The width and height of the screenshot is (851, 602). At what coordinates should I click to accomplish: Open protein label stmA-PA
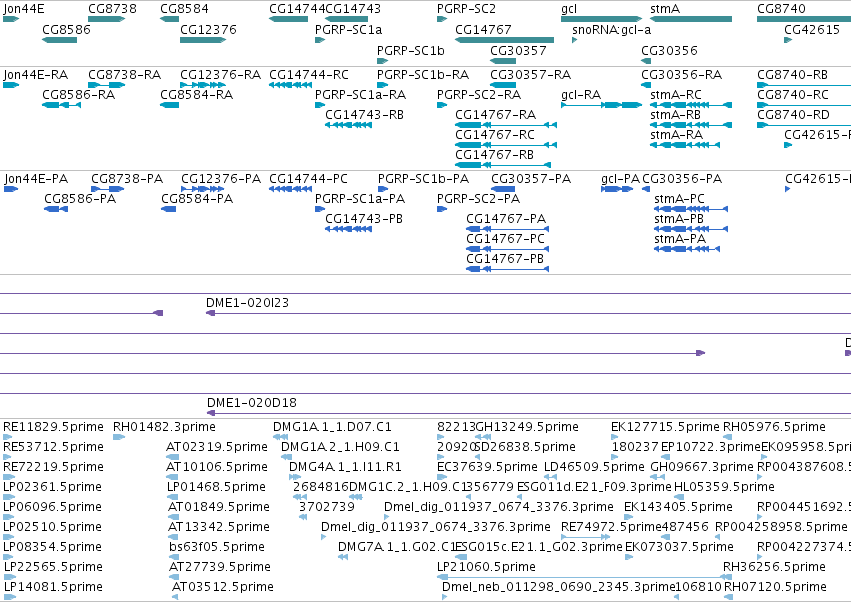(x=680, y=239)
